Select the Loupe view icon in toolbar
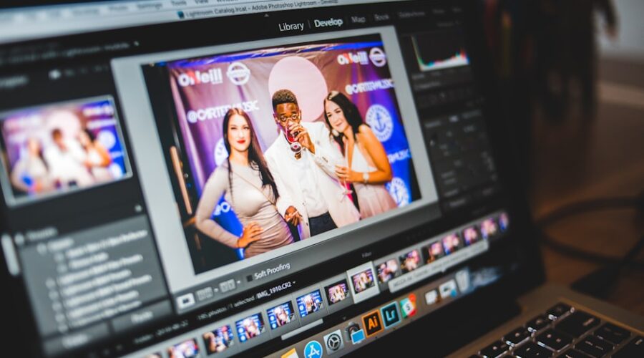644x358 pixels. point(185,301)
